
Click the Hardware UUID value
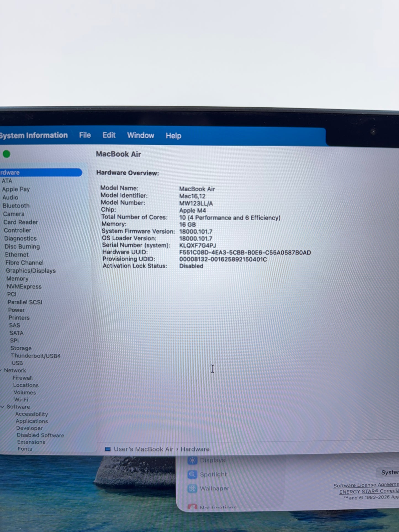245,253
